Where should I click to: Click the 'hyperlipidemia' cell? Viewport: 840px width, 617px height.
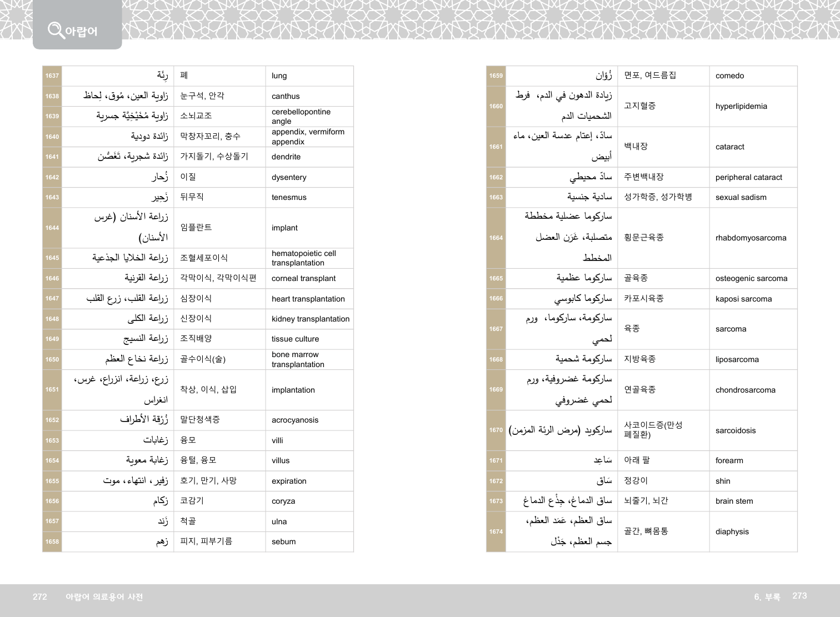tap(741, 107)
